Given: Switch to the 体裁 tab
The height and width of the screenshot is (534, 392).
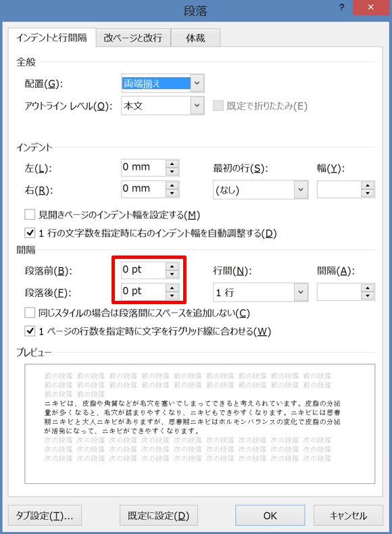Looking at the screenshot, I should tap(195, 37).
